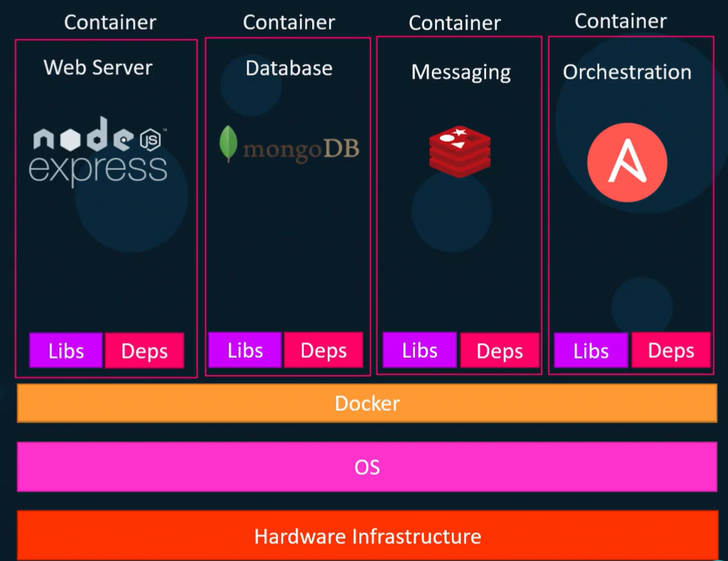Viewport: 728px width, 561px height.
Task: Click the red Hardware Infrastructure bar
Action: pos(367,535)
